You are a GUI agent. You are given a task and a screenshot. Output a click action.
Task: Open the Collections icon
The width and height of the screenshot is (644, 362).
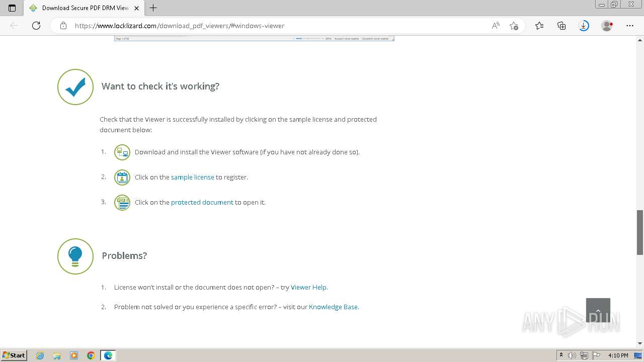[x=561, y=26]
